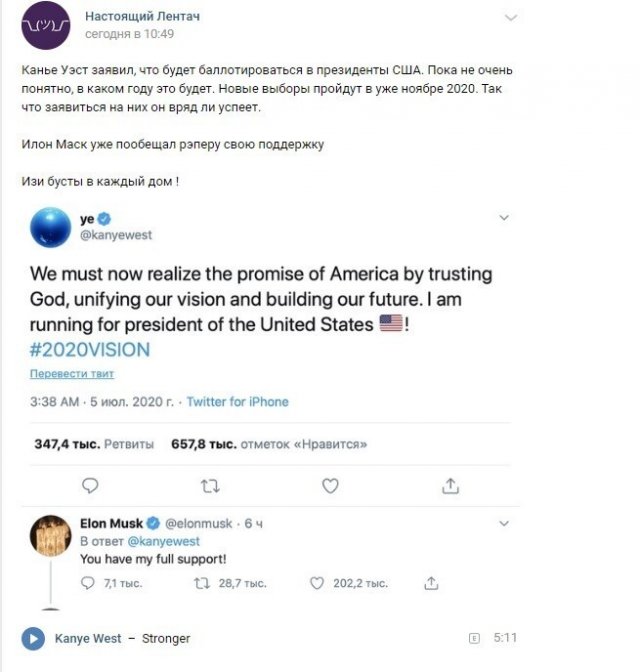Click the Перевести твит link
640x672 pixels.
pos(71,373)
